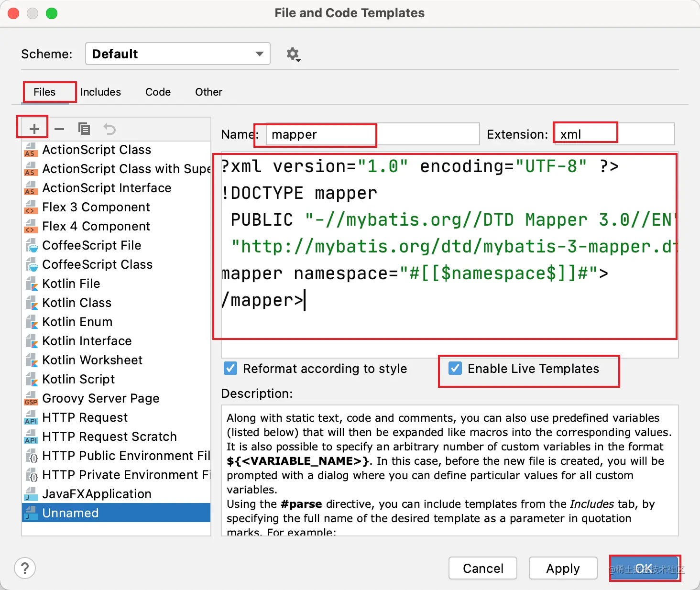Select the Flex 4 Component row
Viewport: 700px width, 590px height.
116,226
